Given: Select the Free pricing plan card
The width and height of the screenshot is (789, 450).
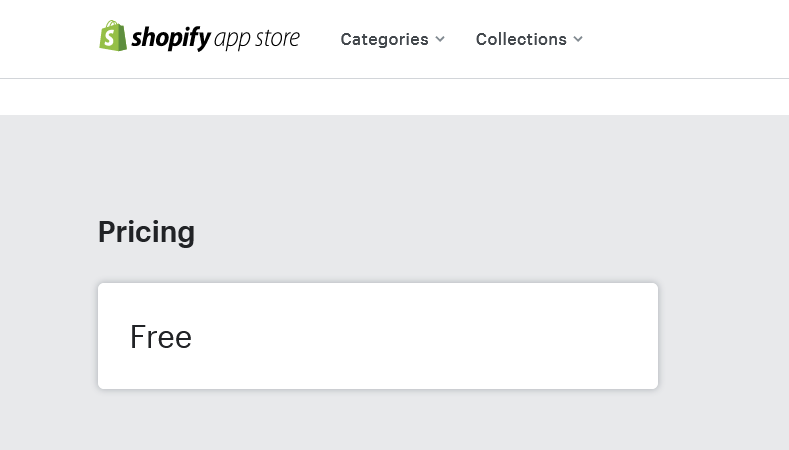Looking at the screenshot, I should click(377, 336).
